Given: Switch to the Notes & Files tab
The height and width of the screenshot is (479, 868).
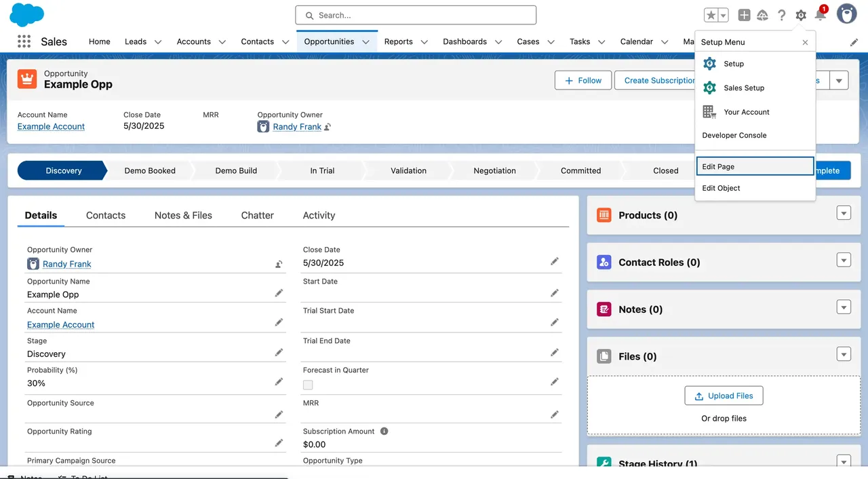Looking at the screenshot, I should pos(183,215).
